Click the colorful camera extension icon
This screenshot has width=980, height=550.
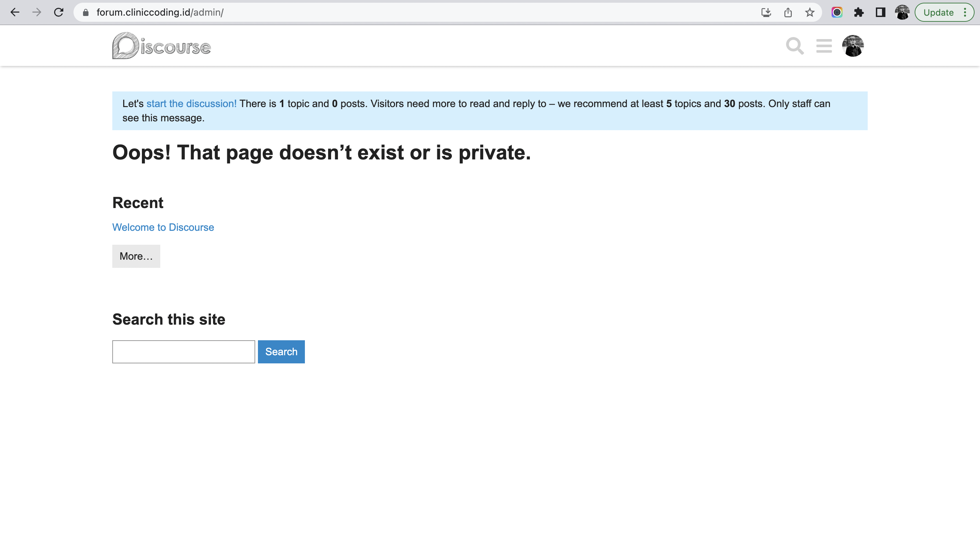[x=837, y=13]
